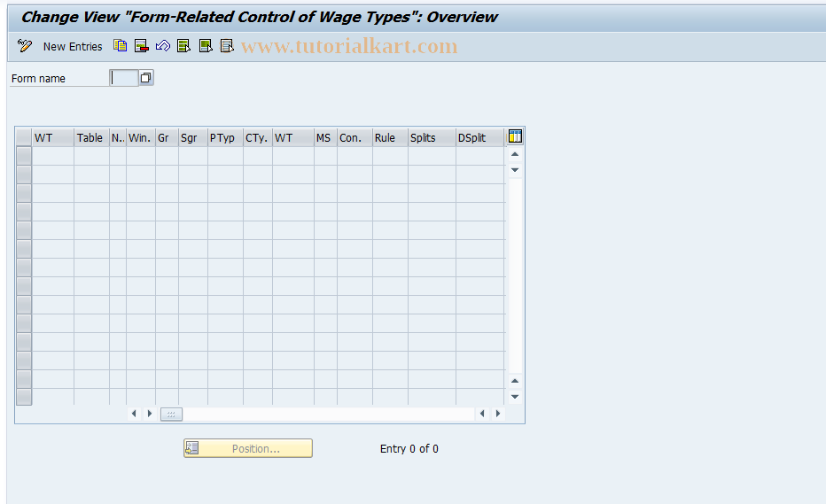Click the Deselect All icon
826x504 pixels.
coord(227,46)
